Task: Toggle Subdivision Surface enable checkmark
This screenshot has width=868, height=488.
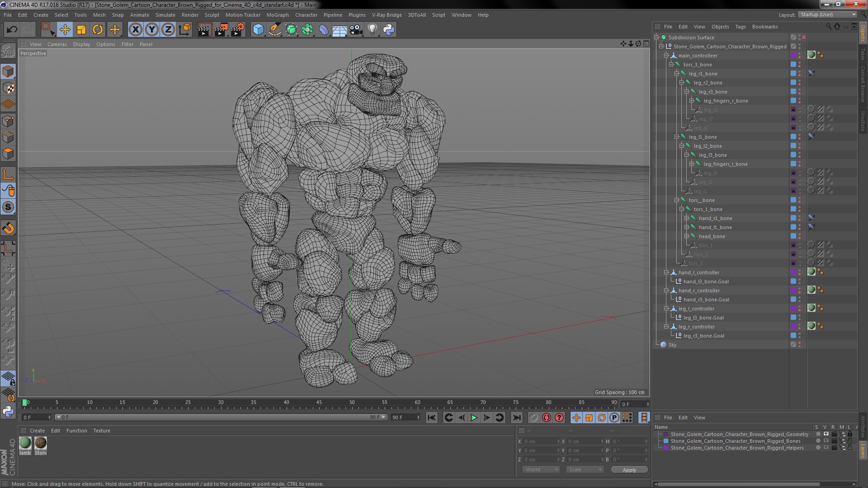Action: pyautogui.click(x=804, y=38)
